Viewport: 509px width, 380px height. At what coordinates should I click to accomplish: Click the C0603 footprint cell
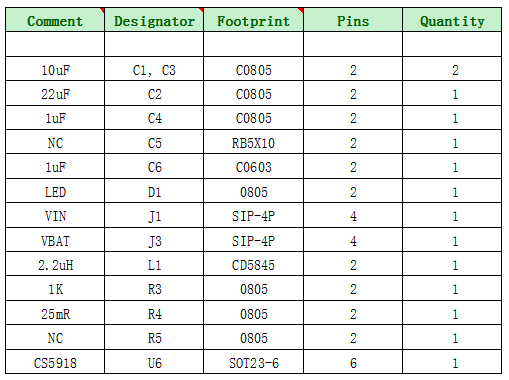click(x=254, y=166)
